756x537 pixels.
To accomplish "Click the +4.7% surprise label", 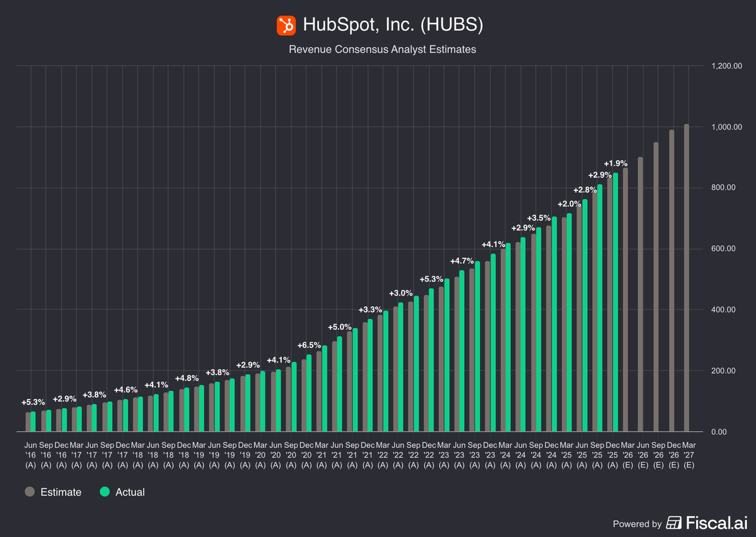I will pyautogui.click(x=462, y=261).
